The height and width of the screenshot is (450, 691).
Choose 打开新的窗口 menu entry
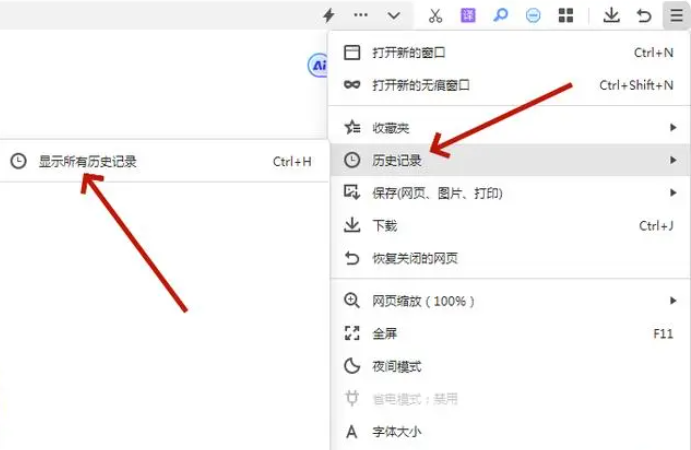509,52
